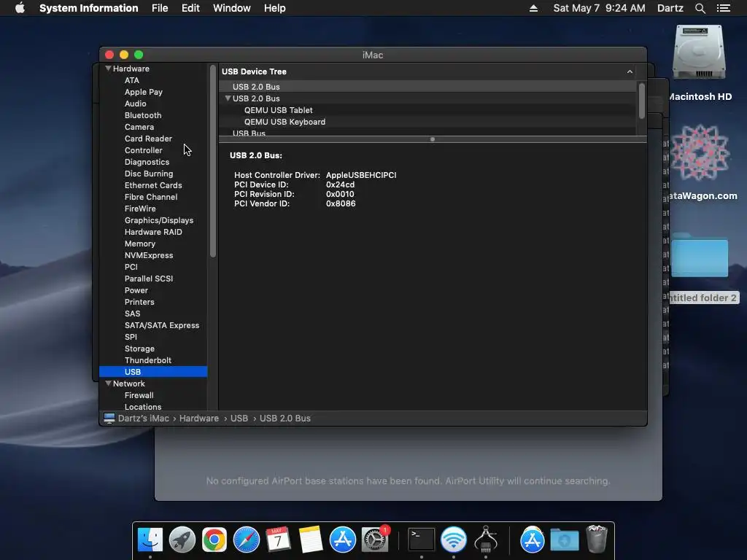Collapse the expanded USB 2.0 Bus node
This screenshot has width=747, height=560.
pyautogui.click(x=228, y=98)
